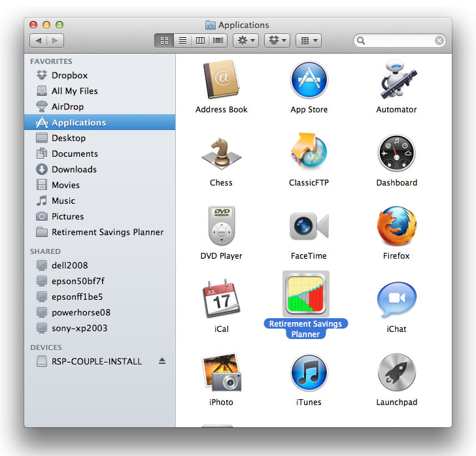Select the Launchpad rocket icon

[396, 372]
